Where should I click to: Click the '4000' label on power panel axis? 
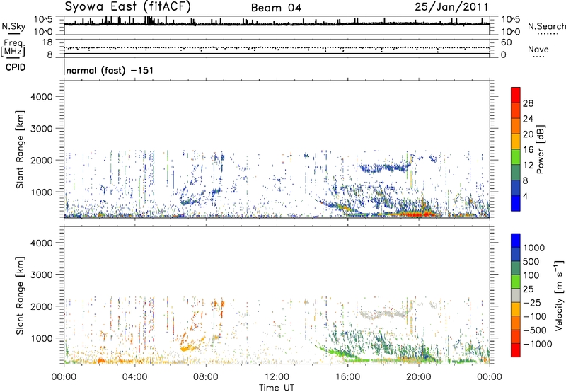41,97
